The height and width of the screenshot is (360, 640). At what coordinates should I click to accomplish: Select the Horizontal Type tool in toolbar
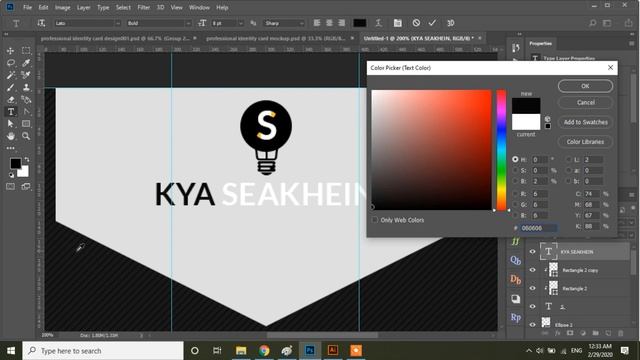pos(11,112)
